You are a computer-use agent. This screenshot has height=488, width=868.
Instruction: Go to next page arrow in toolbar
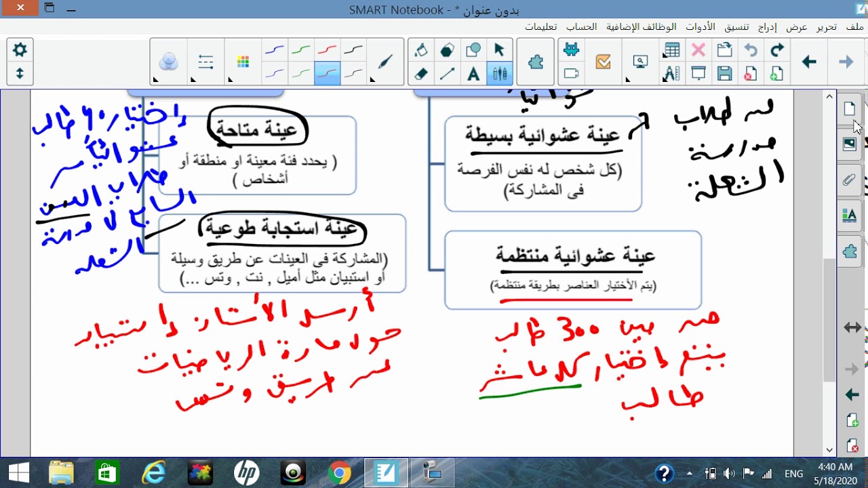[x=846, y=62]
